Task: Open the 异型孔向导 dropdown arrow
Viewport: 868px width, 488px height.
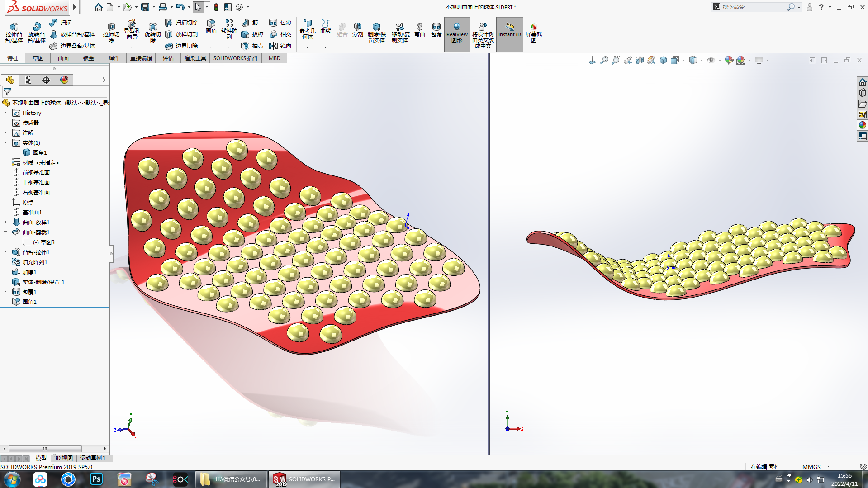Action: [x=132, y=47]
